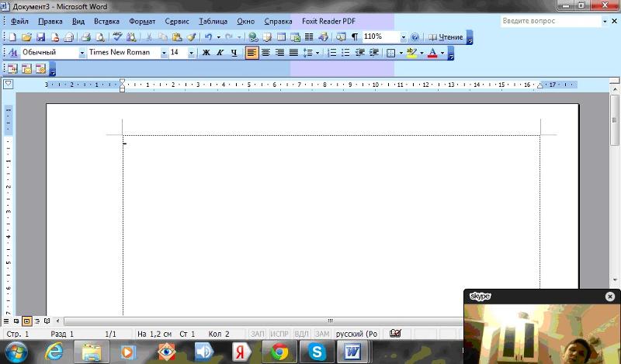Send document by e-mail icon

click(69, 37)
